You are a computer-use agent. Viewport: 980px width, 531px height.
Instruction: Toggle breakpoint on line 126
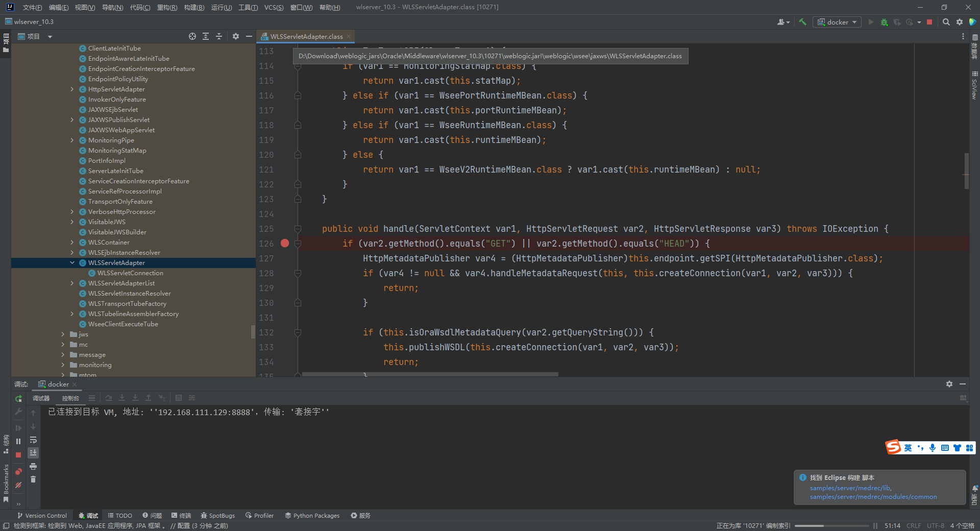[x=285, y=244]
